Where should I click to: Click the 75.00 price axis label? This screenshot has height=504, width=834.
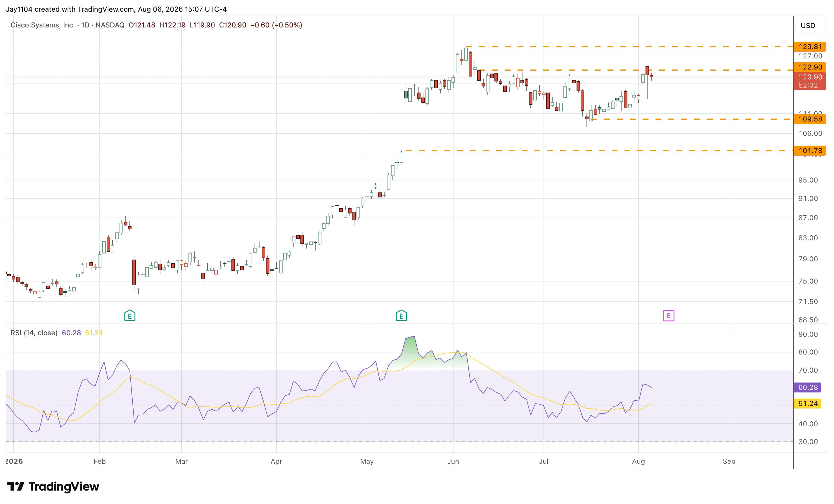point(808,281)
